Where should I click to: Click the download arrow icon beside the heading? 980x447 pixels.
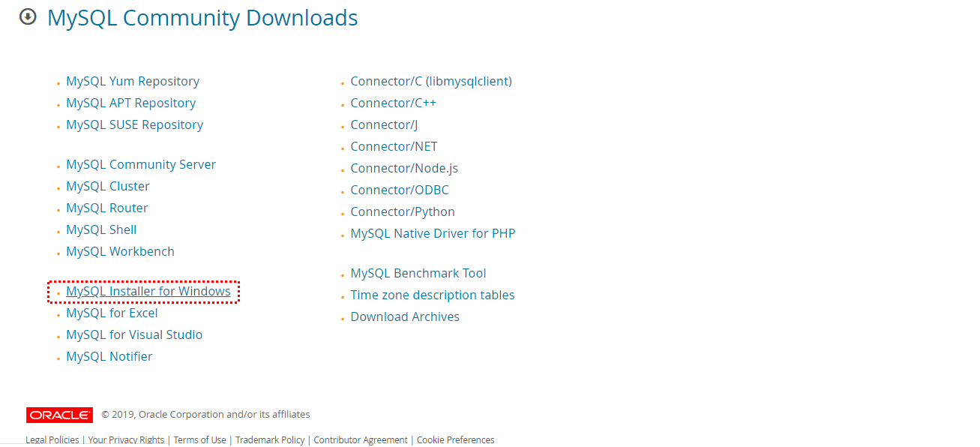[x=28, y=16]
